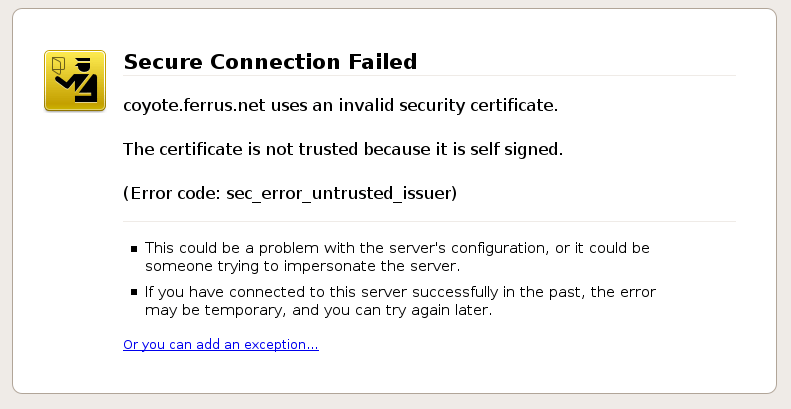Open the "Or you can add an exception…" link
Image resolution: width=791 pixels, height=409 pixels.
(x=220, y=345)
